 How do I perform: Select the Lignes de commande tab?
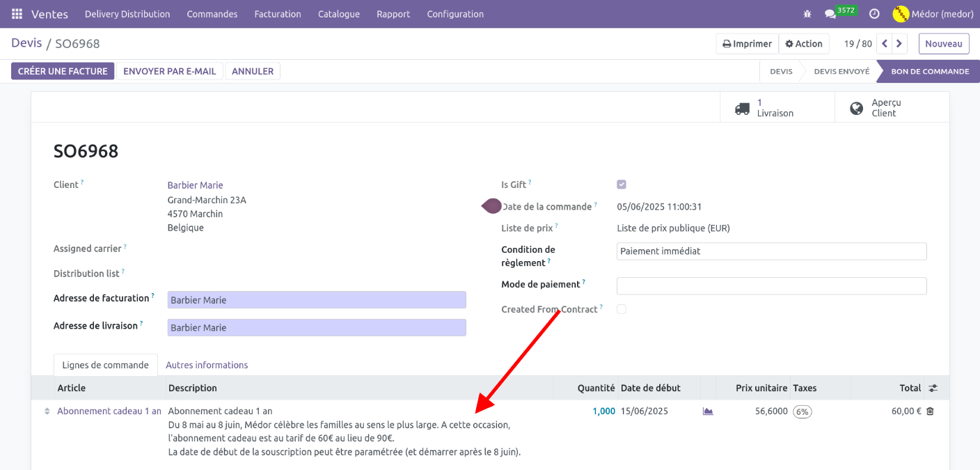coord(106,365)
